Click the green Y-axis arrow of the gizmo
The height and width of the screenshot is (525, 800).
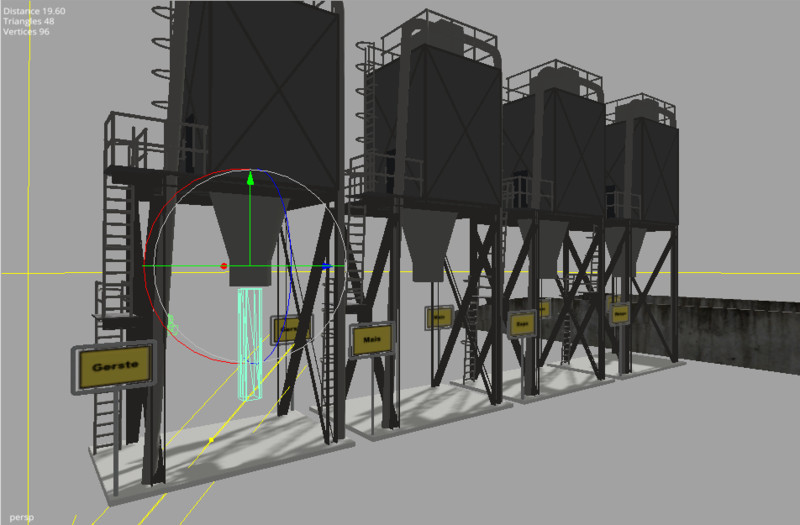[250, 181]
